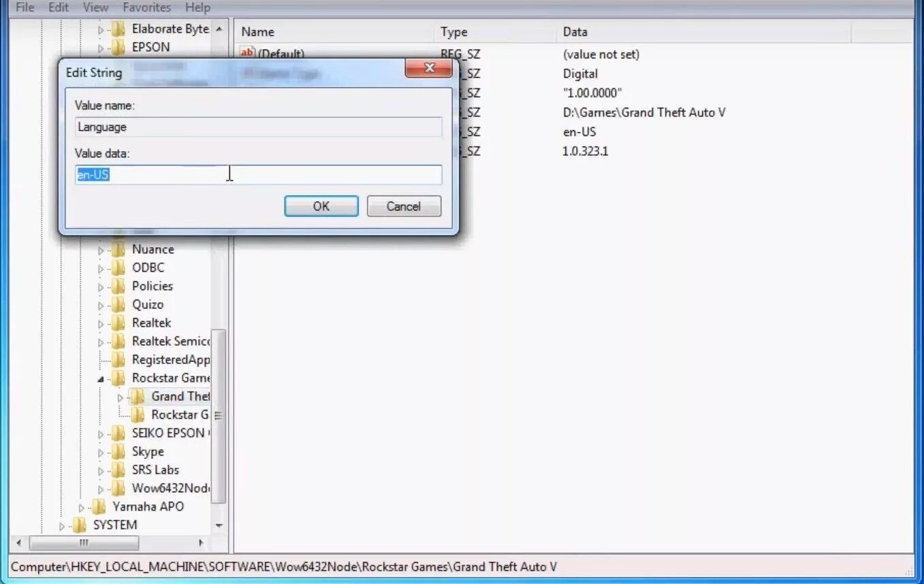Expand the SYSTEM key
924x584 pixels.
click(61, 525)
